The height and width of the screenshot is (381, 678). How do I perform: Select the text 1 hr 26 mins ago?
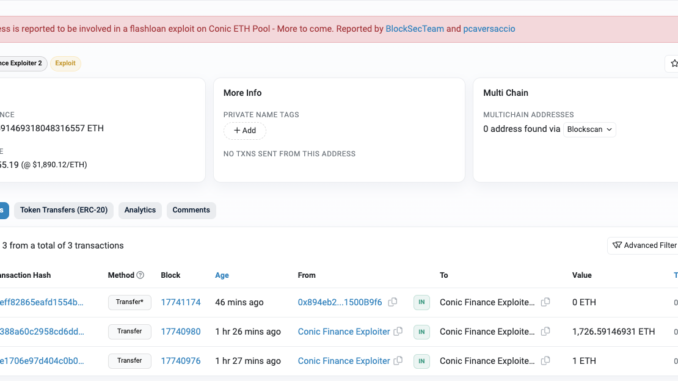[248, 332]
